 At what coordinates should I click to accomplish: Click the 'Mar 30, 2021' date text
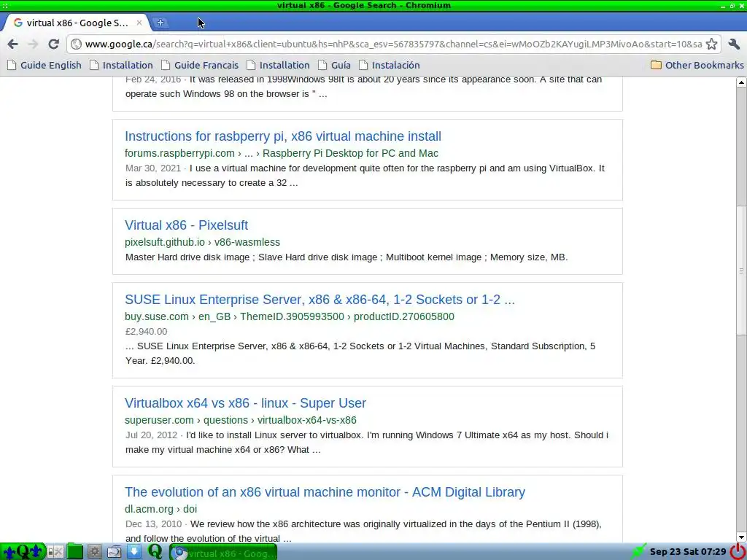tap(153, 168)
